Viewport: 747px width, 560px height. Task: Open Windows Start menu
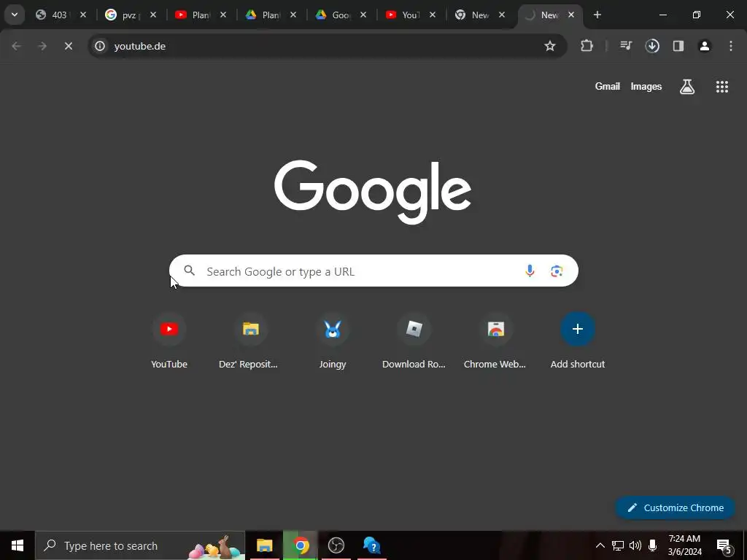[18, 545]
